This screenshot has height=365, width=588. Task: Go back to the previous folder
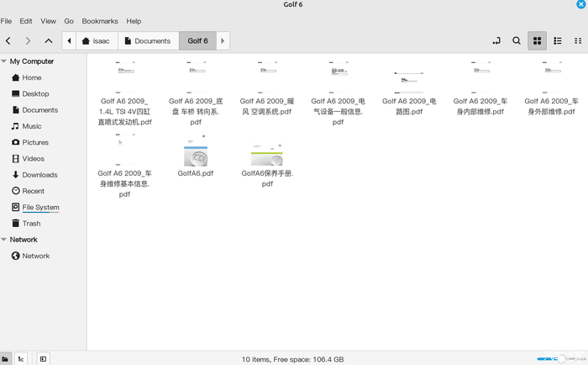coord(8,40)
